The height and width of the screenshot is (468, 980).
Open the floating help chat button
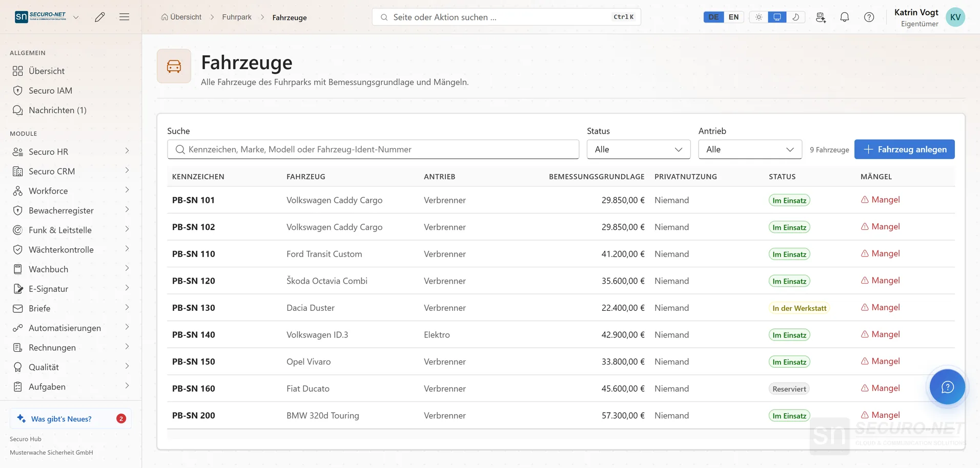tap(947, 387)
